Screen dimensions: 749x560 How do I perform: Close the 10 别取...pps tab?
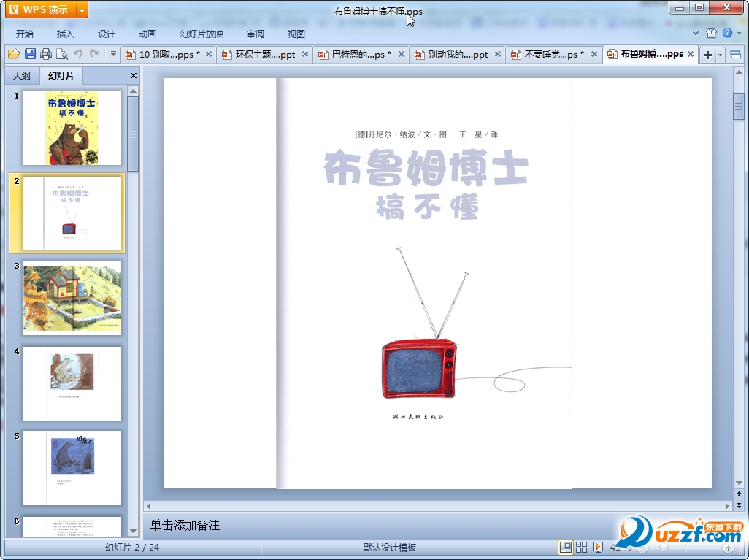point(209,55)
